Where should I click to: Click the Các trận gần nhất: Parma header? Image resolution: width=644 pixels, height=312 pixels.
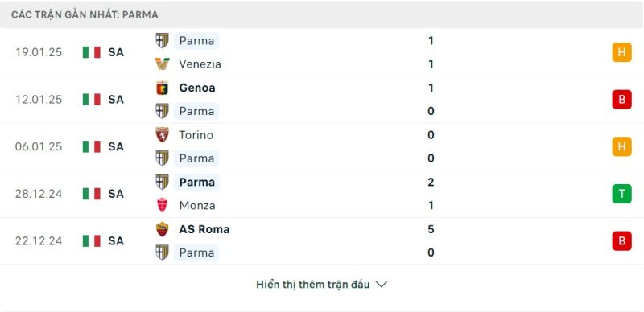85,14
